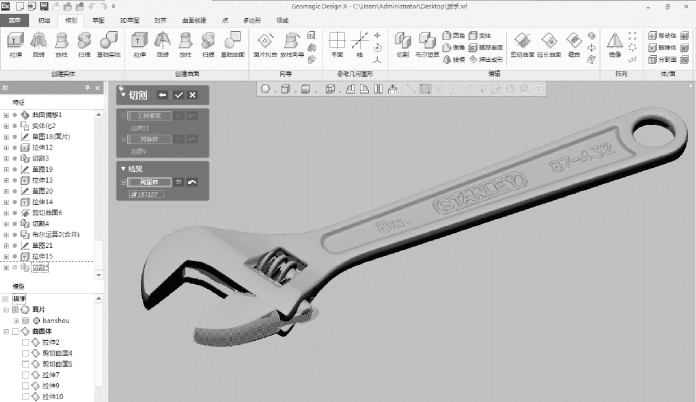Select the solid Revolve (回转) tool
The image size is (696, 402).
coord(39,44)
